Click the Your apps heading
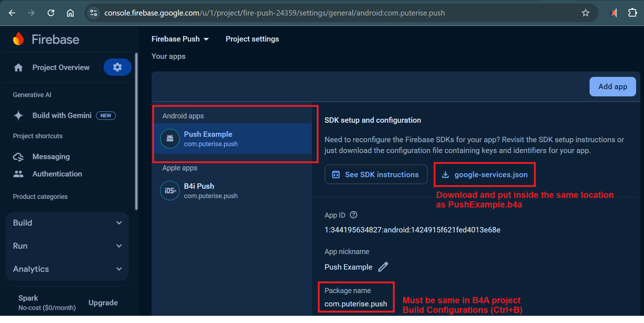Image resolution: width=644 pixels, height=323 pixels. (x=168, y=56)
